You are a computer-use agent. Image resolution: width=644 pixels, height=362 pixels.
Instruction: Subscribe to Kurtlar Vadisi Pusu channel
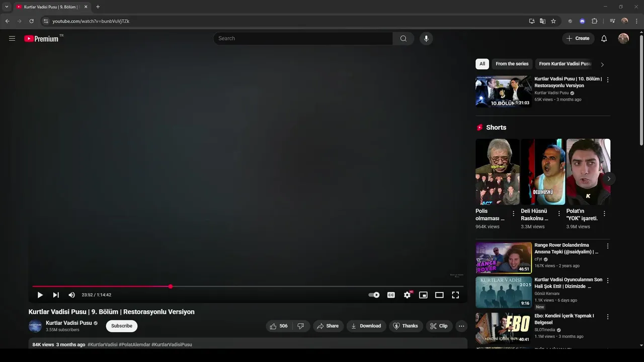click(x=122, y=326)
